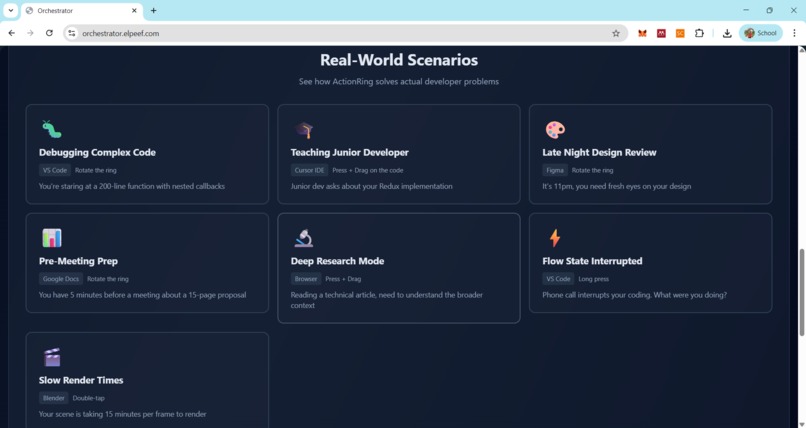This screenshot has height=428, width=806.
Task: Open the Extensions puzzle piece menu
Action: [x=699, y=33]
